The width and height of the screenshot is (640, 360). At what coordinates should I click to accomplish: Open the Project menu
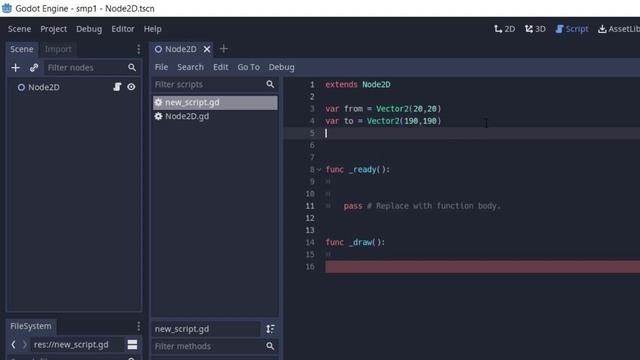(x=53, y=29)
